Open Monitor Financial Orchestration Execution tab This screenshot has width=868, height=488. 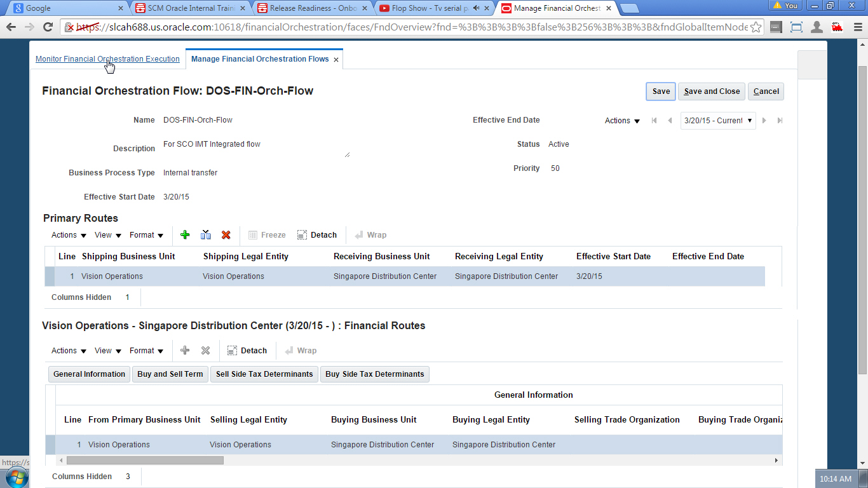point(107,59)
